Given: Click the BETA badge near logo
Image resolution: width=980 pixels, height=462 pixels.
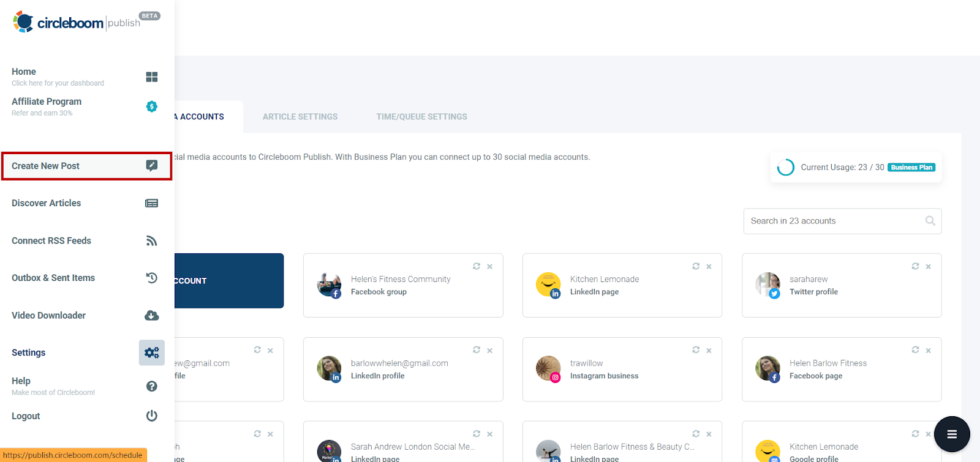Looking at the screenshot, I should click(x=149, y=16).
